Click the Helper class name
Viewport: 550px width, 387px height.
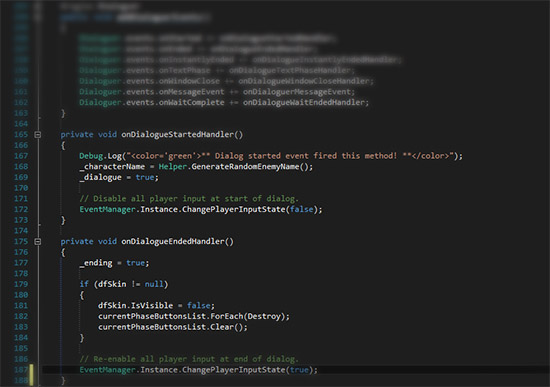[x=173, y=167]
